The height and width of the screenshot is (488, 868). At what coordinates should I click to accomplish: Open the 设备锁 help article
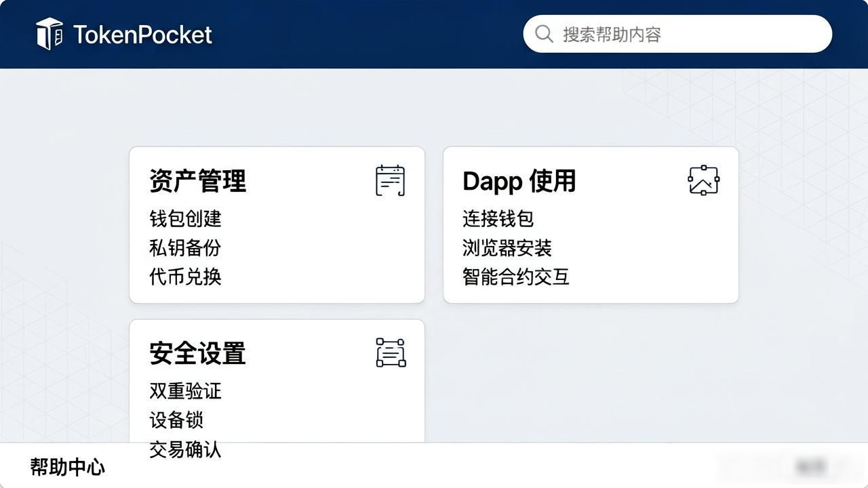point(176,420)
